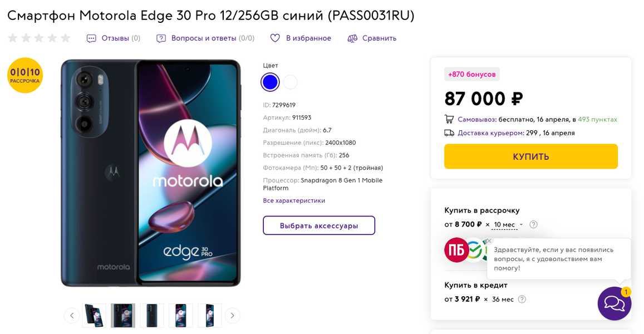Image resolution: width=644 pixels, height=334 pixels.
Task: Click the installment help question mark icon
Action: (x=533, y=224)
